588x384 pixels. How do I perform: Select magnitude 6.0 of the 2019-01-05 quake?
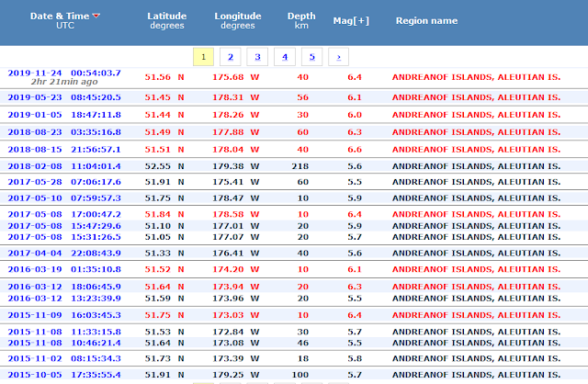(355, 115)
